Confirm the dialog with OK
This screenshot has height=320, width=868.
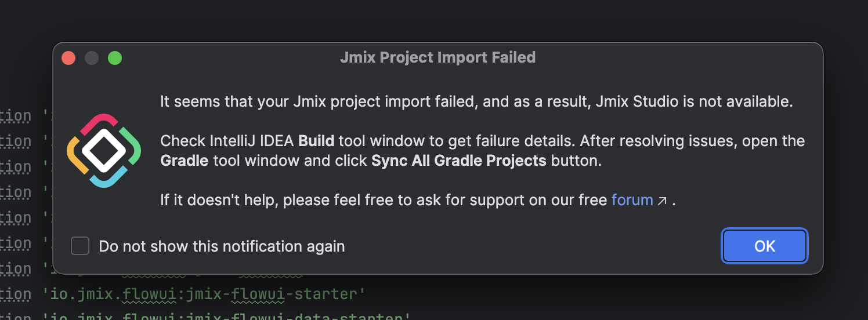[765, 246]
